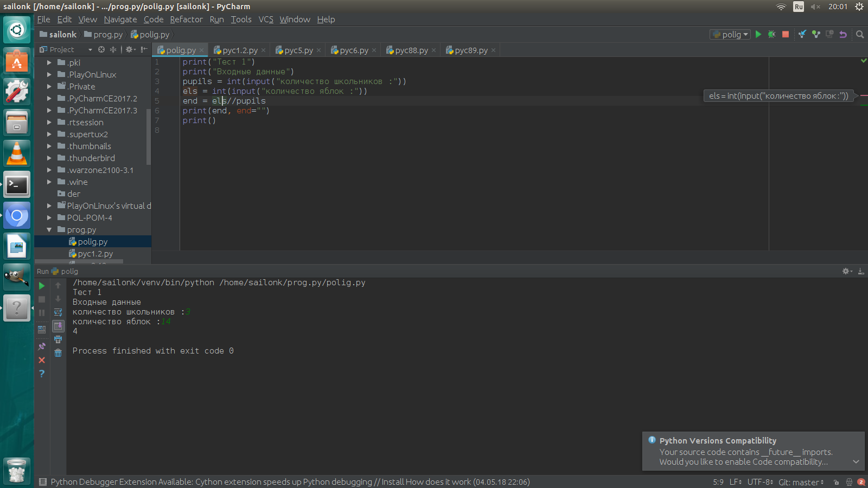Expand the POL-POM-4 folder
This screenshot has height=488, width=868.
pos(49,218)
